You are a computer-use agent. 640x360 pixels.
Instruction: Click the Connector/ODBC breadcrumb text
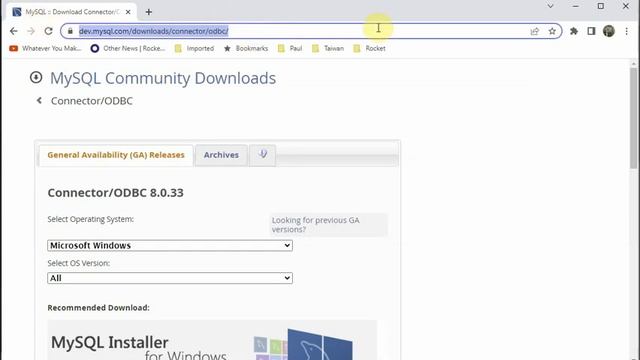click(92, 101)
